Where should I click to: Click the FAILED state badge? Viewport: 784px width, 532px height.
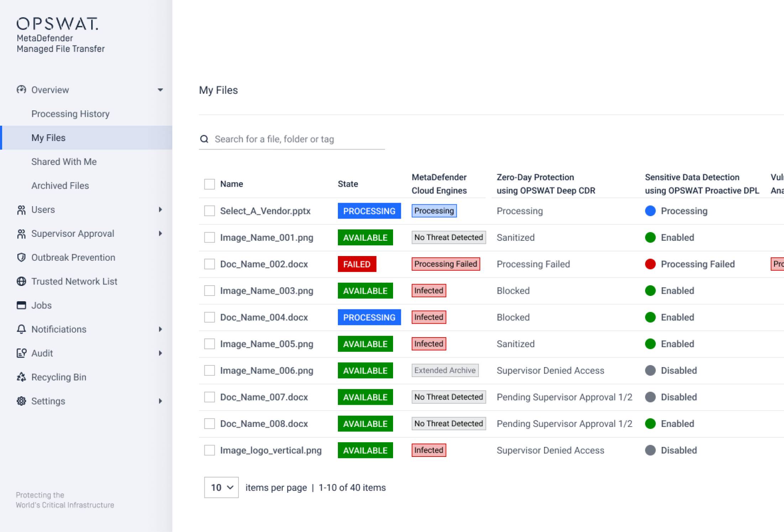[x=357, y=264]
